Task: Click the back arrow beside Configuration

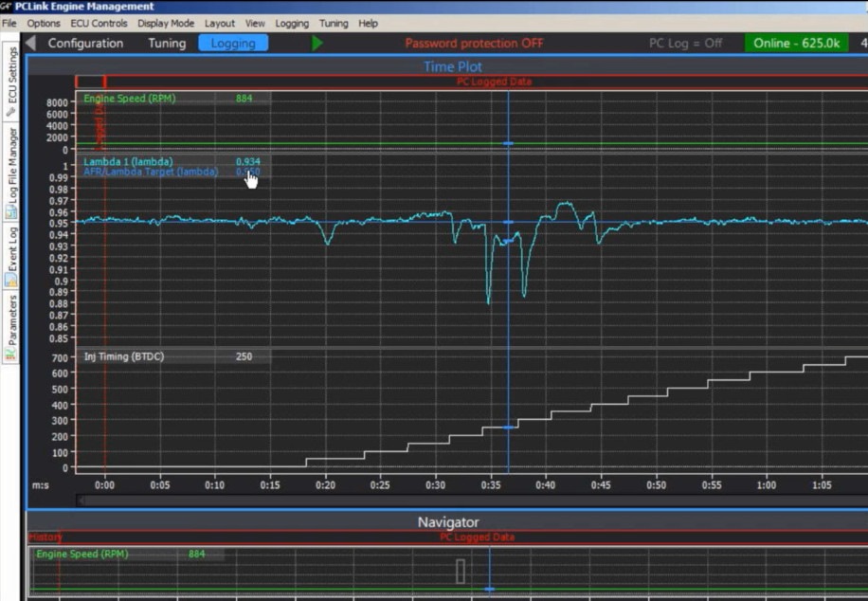Action: pyautogui.click(x=31, y=43)
